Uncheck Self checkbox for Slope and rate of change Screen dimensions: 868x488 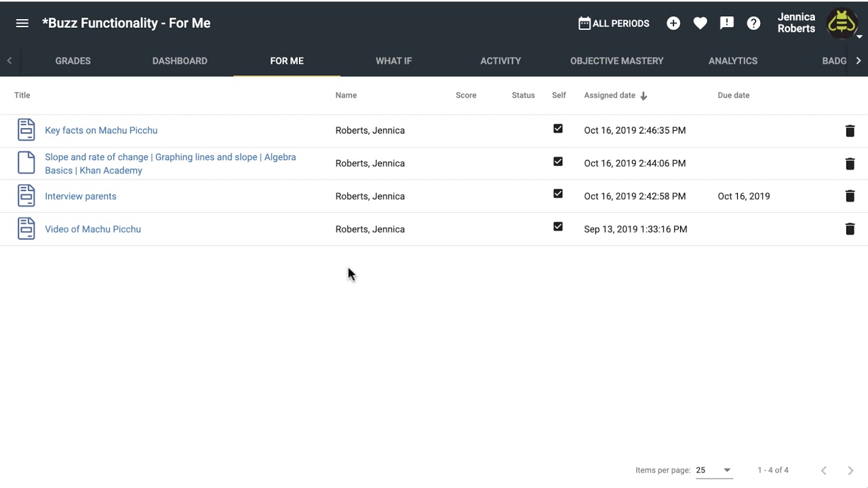click(x=558, y=161)
